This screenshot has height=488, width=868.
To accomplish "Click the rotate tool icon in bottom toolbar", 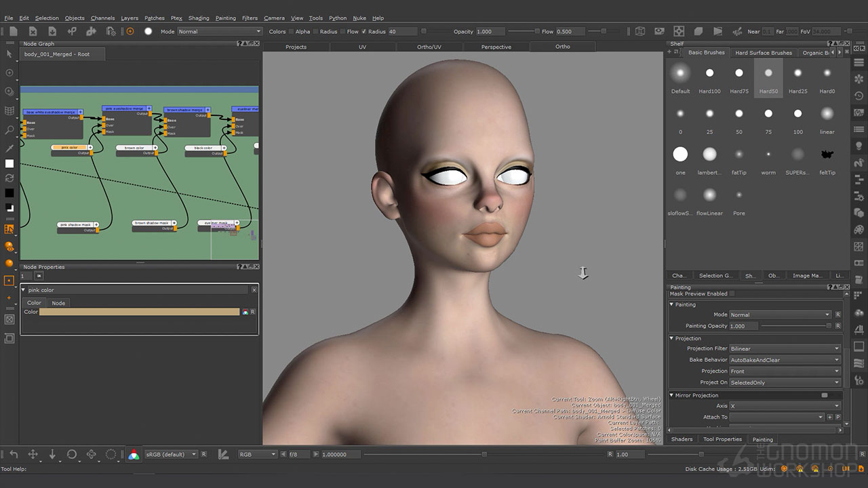I will pyautogui.click(x=72, y=454).
